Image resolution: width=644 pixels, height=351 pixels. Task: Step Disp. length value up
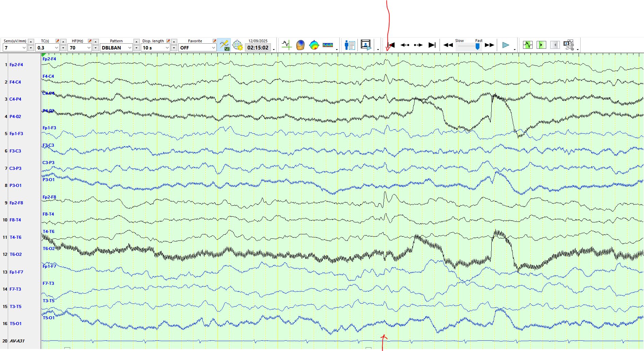174,42
